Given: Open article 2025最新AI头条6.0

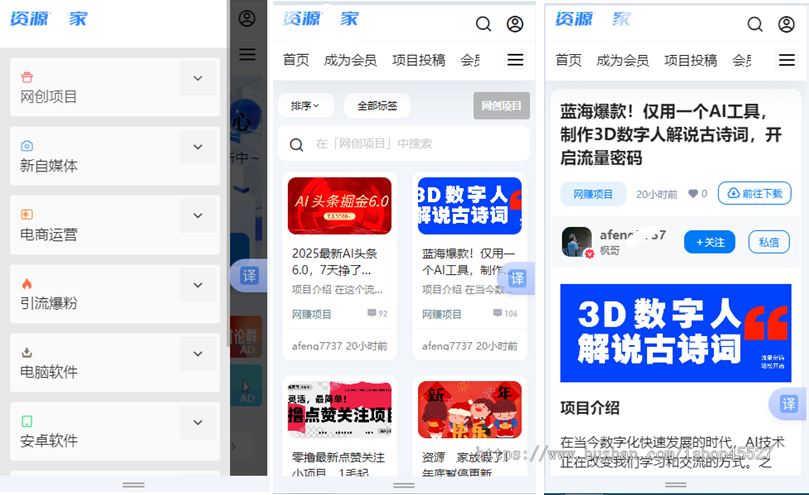Looking at the screenshot, I should (x=334, y=262).
